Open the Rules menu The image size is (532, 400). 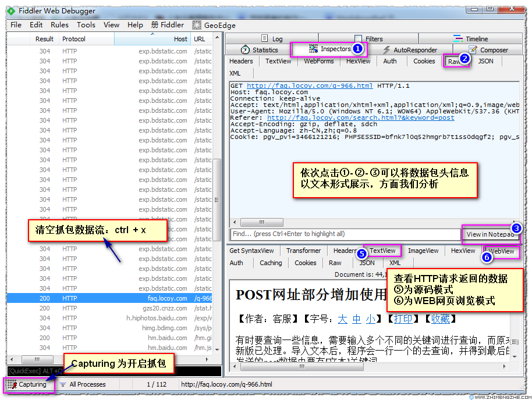pyautogui.click(x=59, y=25)
